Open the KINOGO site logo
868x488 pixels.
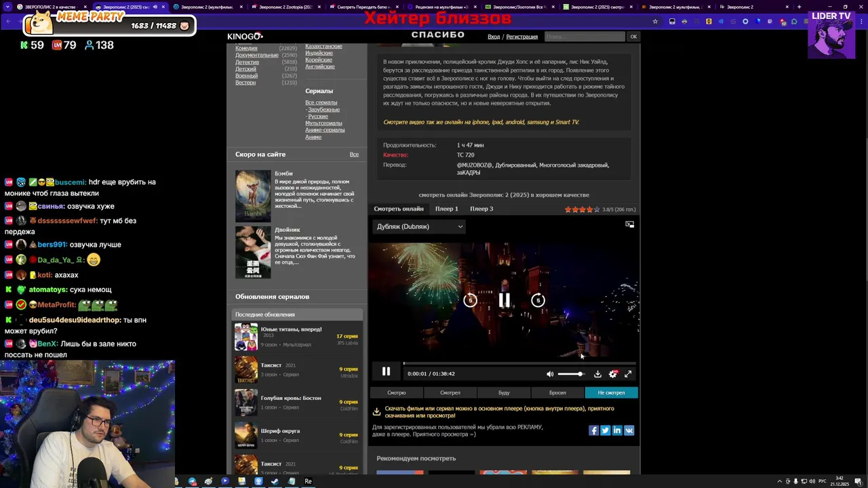tap(245, 36)
